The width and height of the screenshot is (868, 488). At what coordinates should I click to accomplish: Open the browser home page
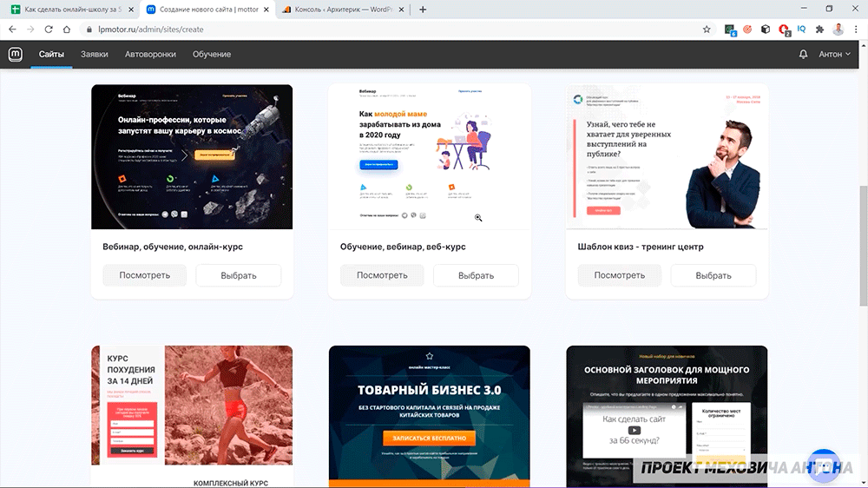point(67,30)
